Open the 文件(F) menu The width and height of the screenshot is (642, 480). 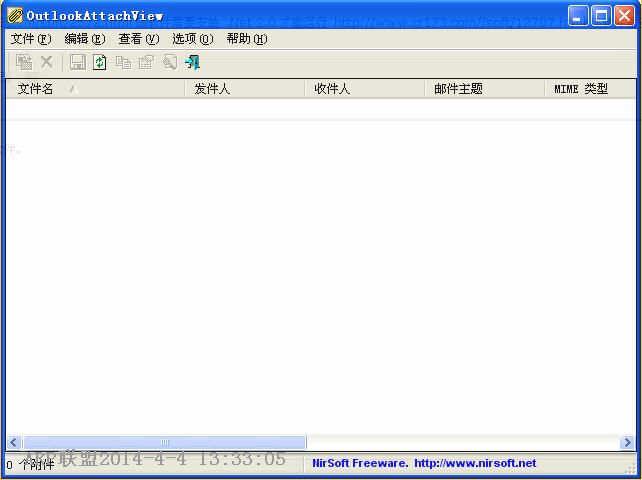click(31, 39)
